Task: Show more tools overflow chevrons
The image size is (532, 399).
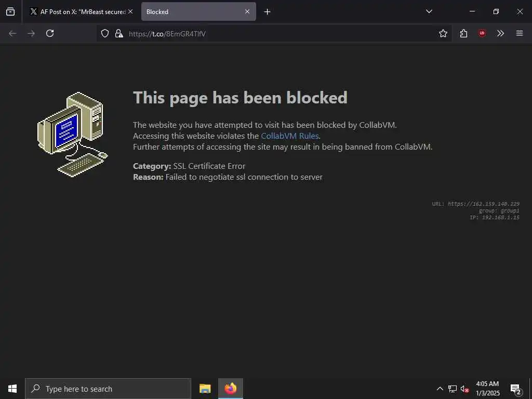Action: click(500, 33)
